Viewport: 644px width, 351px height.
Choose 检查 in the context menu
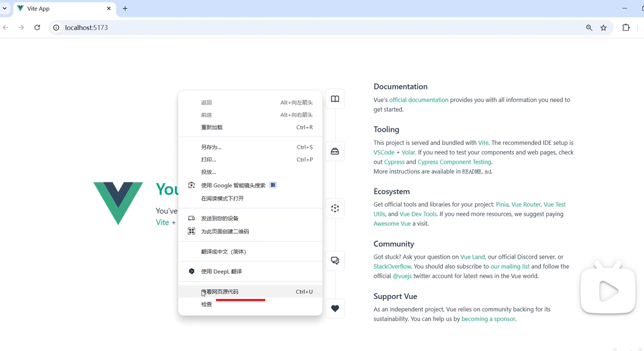[x=250, y=304]
